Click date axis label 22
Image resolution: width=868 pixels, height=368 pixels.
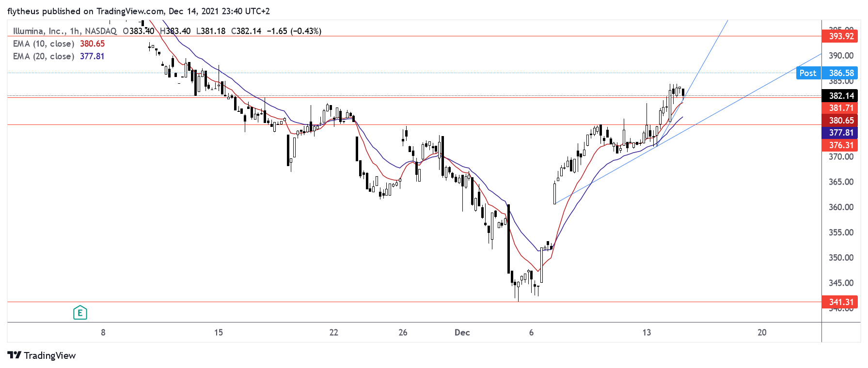tap(333, 332)
